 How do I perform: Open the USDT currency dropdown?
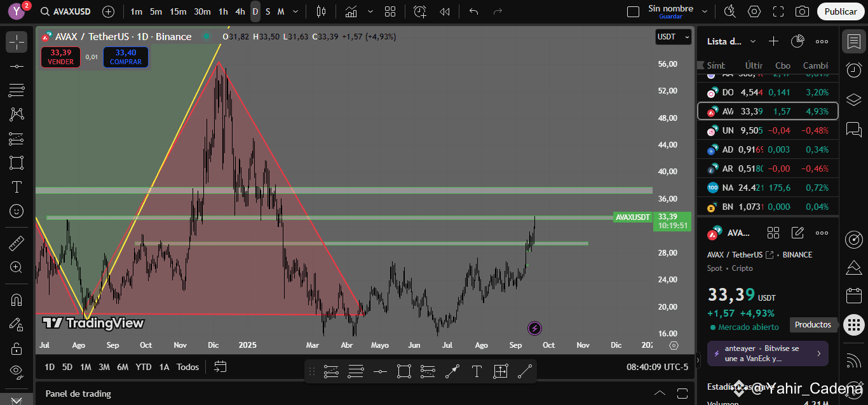[x=673, y=37]
